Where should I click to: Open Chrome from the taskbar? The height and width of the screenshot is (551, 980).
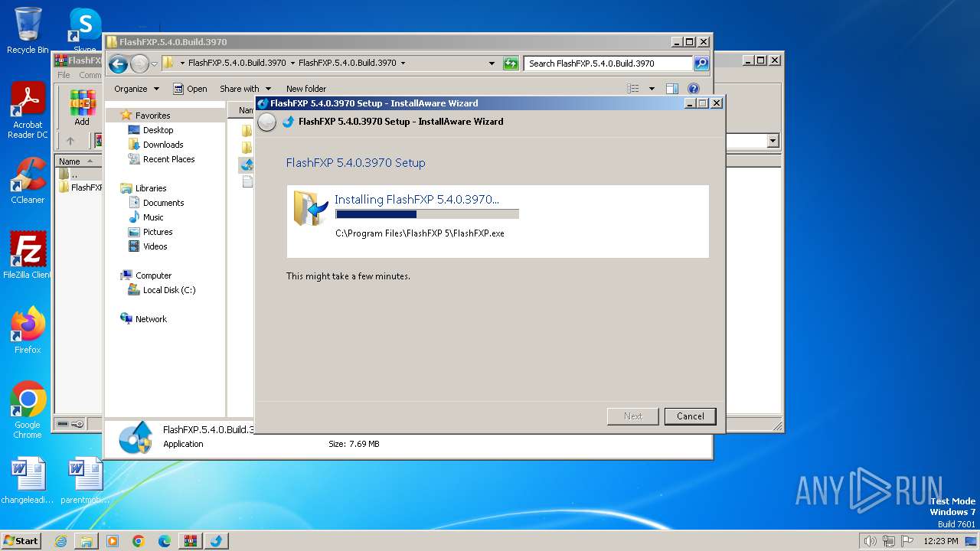coord(139,541)
